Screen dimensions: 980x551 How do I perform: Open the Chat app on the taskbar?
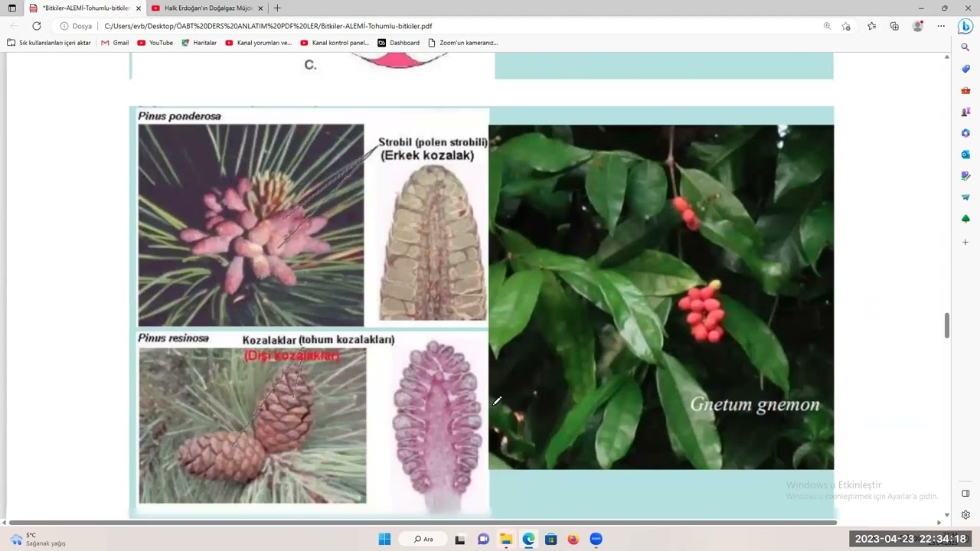pos(483,540)
